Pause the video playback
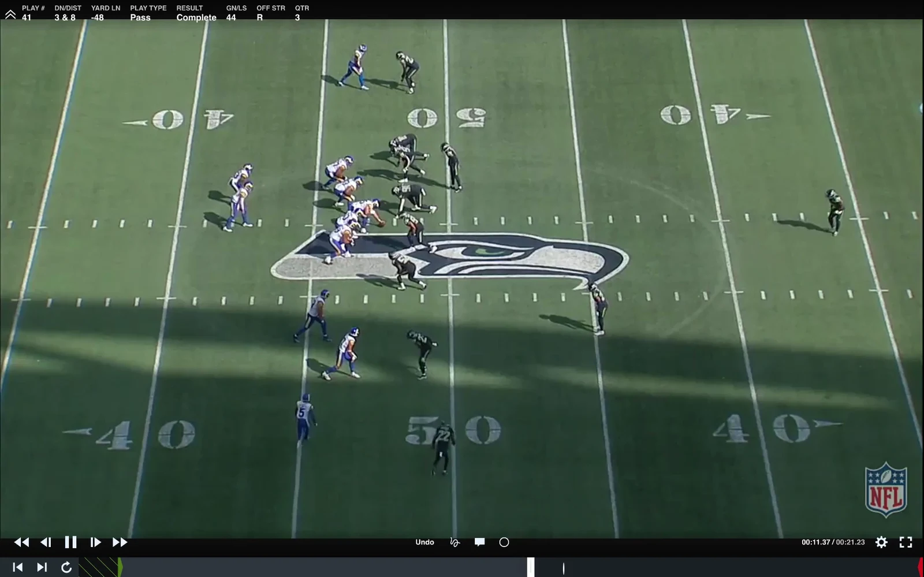Viewport: 924px width, 577px height. point(70,542)
